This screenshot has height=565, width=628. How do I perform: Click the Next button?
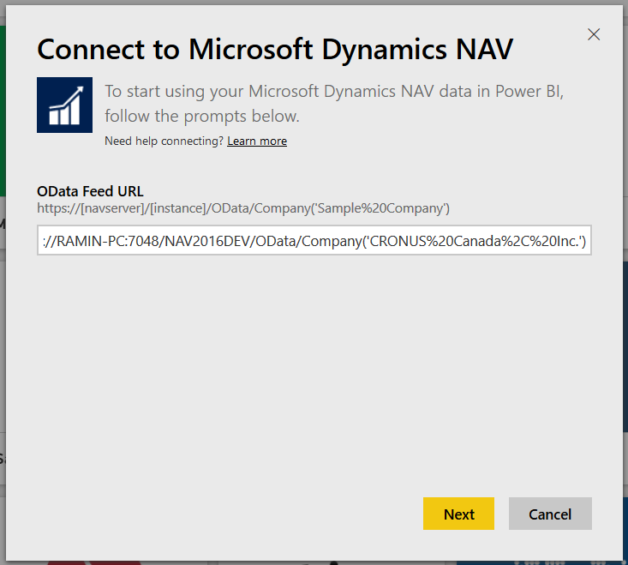pyautogui.click(x=459, y=514)
